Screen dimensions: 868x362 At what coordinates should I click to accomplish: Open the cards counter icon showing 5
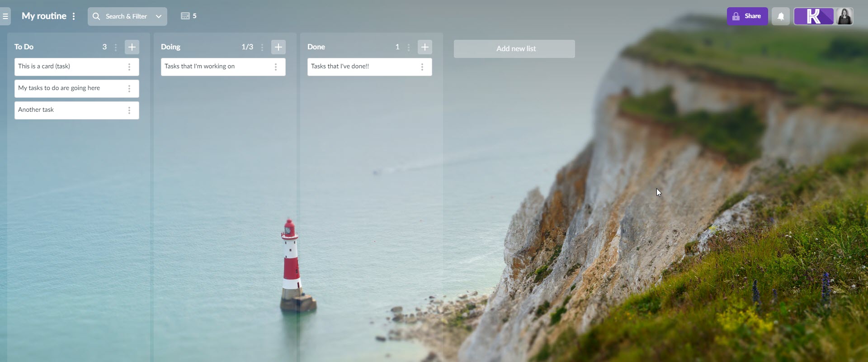coord(189,16)
